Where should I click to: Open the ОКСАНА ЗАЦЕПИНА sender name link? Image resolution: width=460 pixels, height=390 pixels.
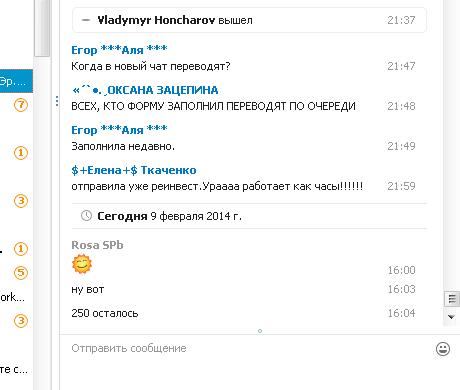click(x=145, y=90)
